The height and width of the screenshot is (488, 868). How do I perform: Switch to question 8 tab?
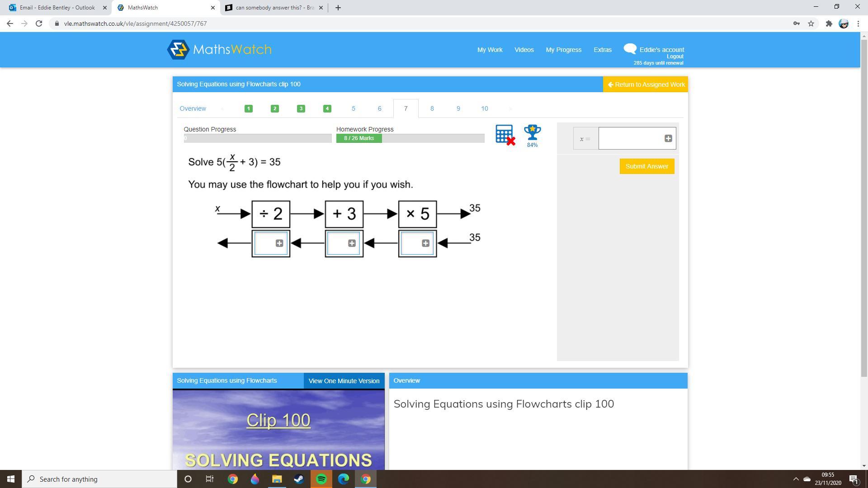point(432,108)
